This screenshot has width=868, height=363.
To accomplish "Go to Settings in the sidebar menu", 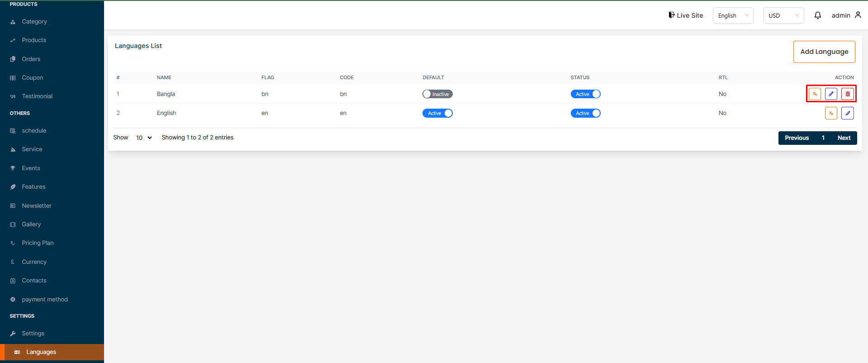I will [33, 334].
